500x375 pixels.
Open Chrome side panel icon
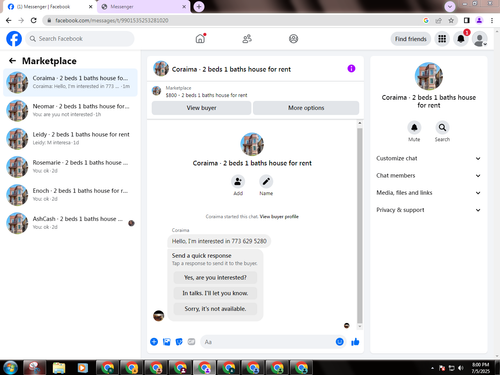[x=467, y=20]
